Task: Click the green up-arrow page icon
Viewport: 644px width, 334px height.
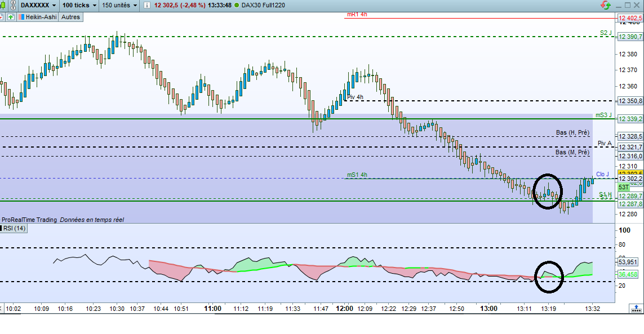Action: tap(11, 17)
